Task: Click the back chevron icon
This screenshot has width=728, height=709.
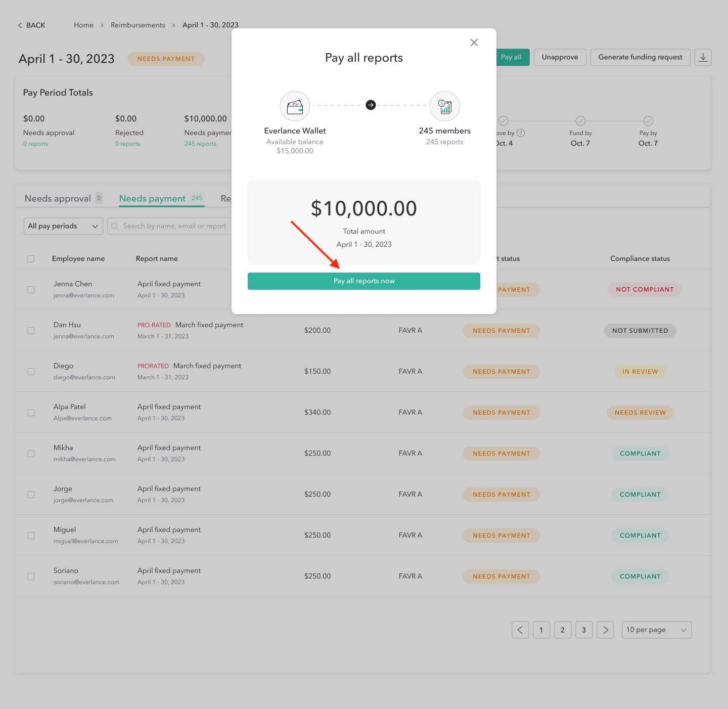Action: coord(20,25)
